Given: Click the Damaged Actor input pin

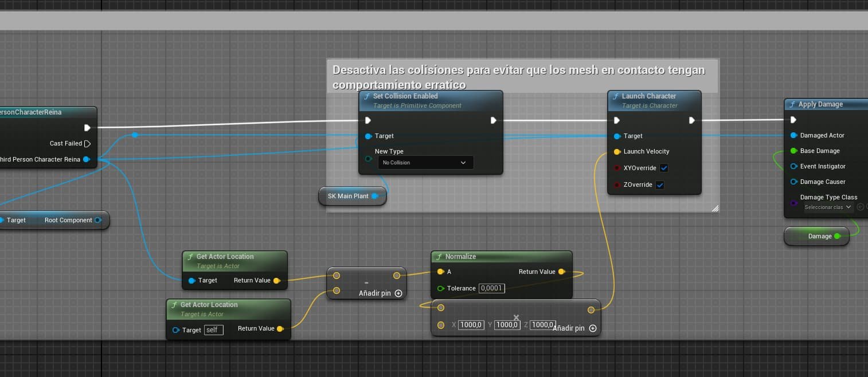Looking at the screenshot, I should 793,135.
